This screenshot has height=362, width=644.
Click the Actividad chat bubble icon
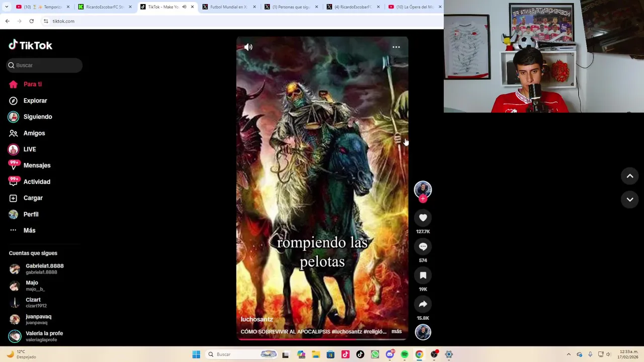pyautogui.click(x=14, y=182)
